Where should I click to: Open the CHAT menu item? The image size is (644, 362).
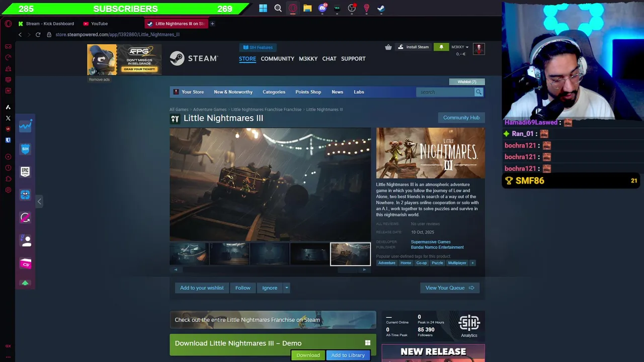329,59
